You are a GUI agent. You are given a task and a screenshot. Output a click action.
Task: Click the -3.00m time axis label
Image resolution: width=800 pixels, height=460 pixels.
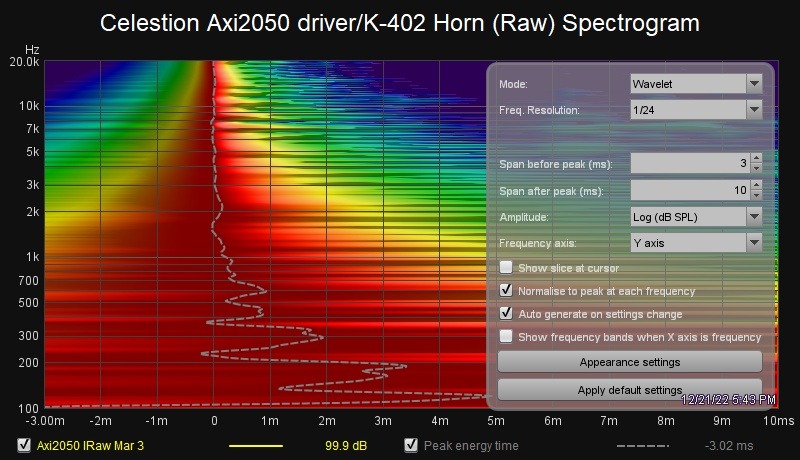pos(45,421)
